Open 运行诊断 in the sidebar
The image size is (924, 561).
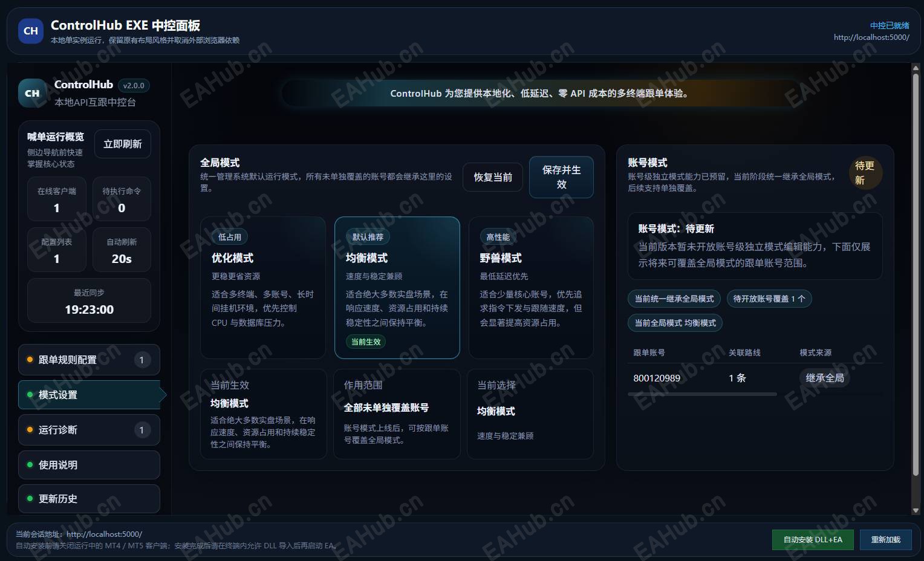click(89, 430)
